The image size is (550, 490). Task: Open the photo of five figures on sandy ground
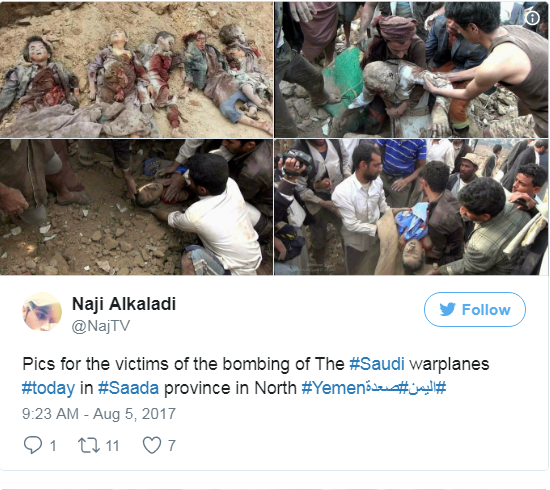pyautogui.click(x=136, y=69)
